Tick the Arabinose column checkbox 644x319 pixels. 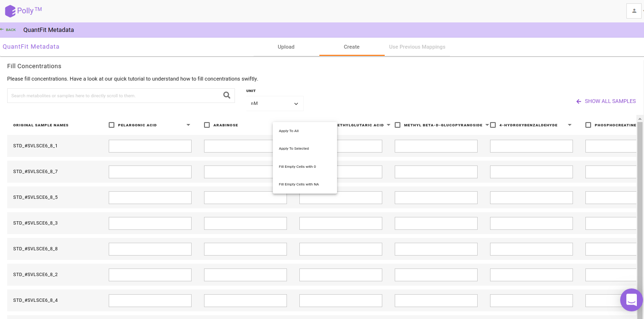coord(207,125)
